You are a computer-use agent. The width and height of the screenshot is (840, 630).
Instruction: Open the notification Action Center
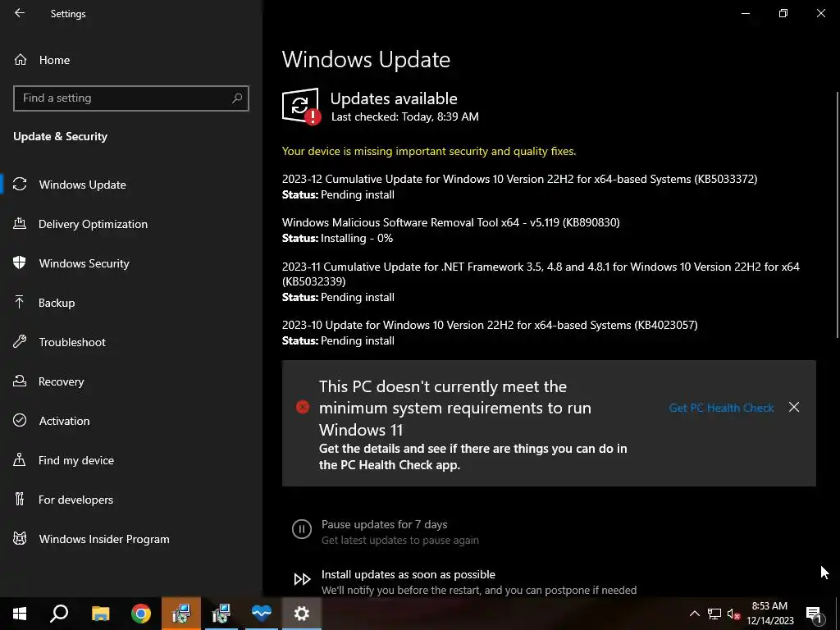[x=815, y=614]
